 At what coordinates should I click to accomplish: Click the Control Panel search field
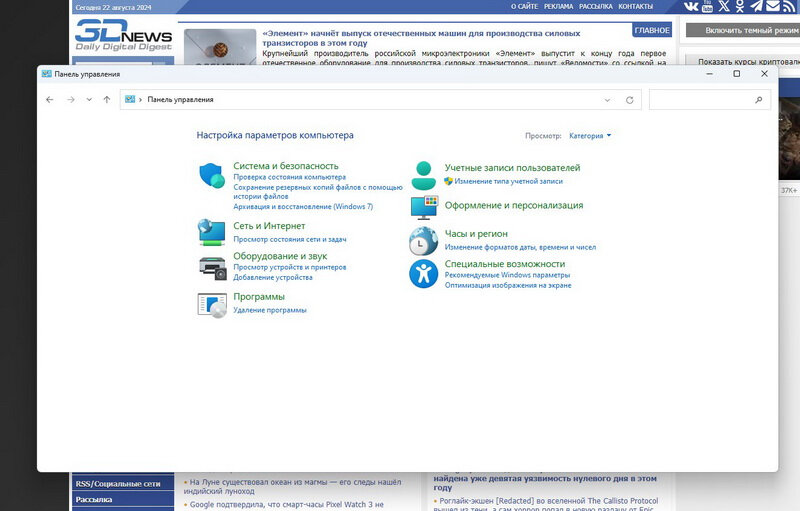click(704, 100)
